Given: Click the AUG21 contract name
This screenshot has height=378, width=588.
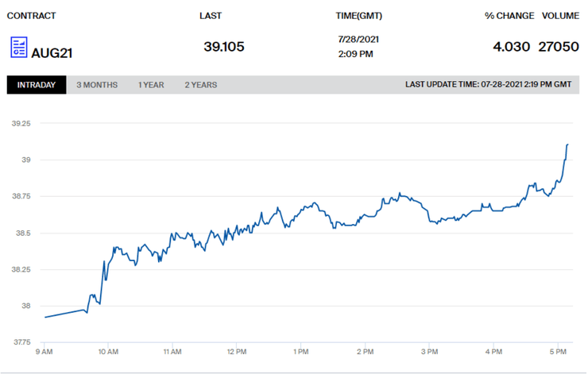Looking at the screenshot, I should point(52,53).
